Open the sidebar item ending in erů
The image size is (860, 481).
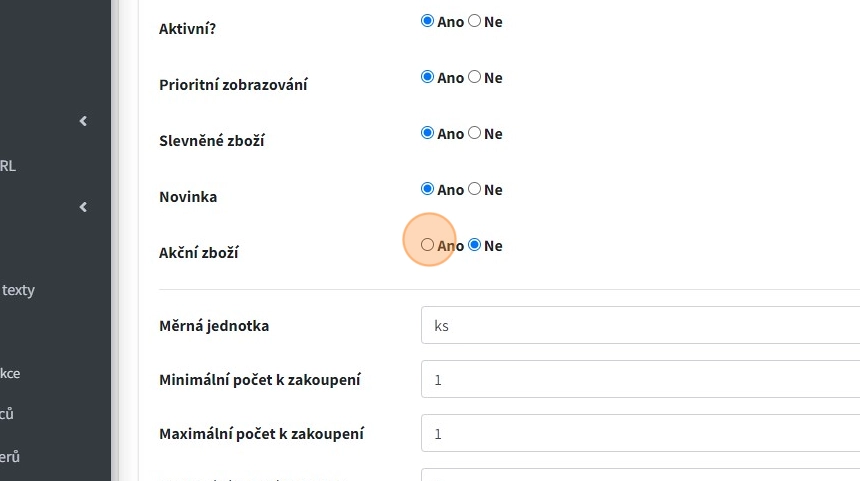coord(10,457)
